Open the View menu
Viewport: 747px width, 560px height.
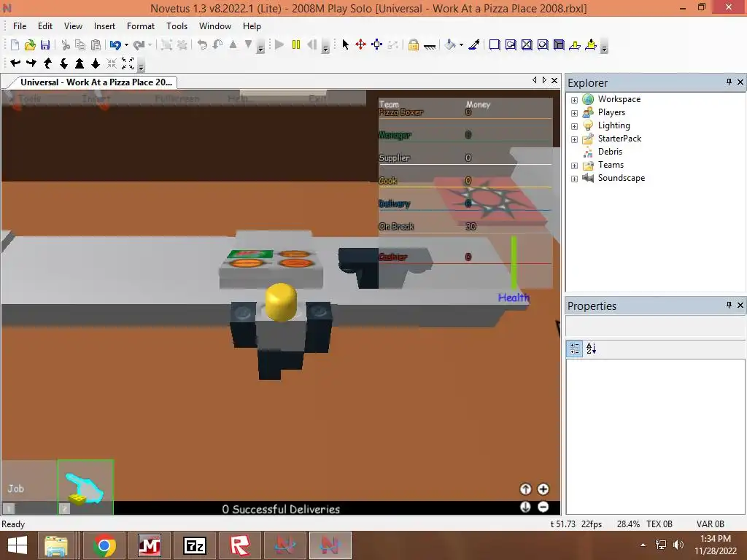73,26
